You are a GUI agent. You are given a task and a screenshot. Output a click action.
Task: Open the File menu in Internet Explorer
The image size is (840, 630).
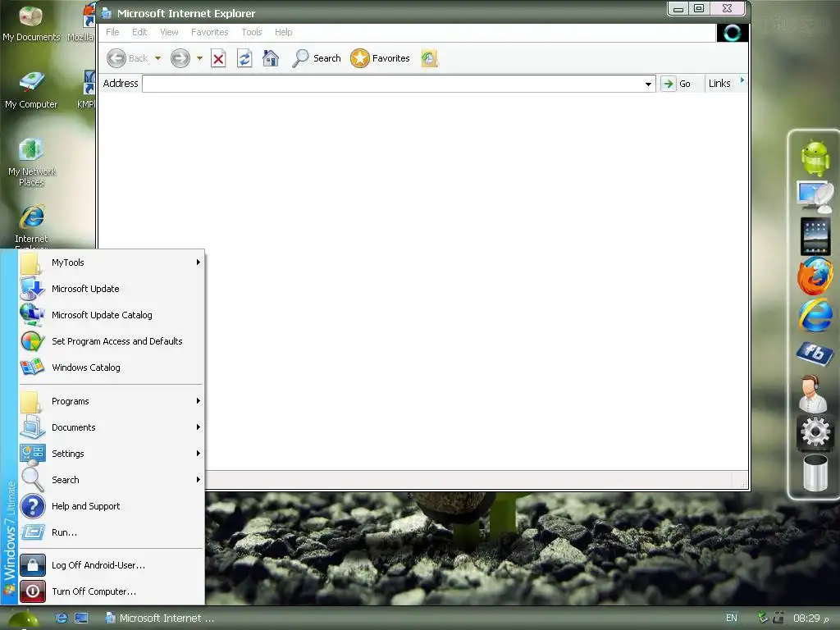112,32
